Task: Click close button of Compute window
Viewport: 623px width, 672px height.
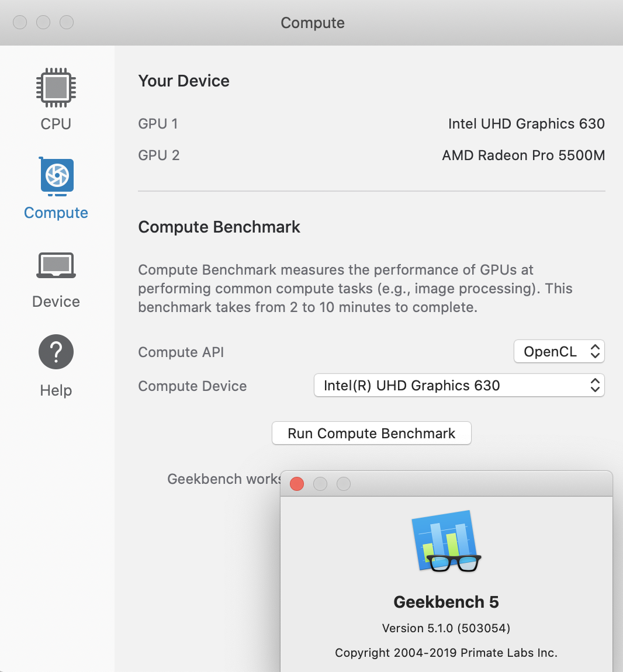Action: point(20,22)
